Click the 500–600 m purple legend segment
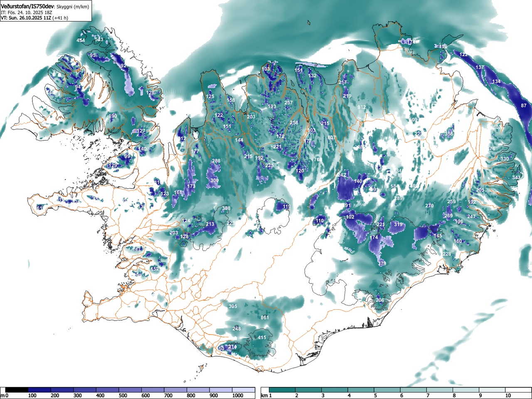 tap(130, 390)
